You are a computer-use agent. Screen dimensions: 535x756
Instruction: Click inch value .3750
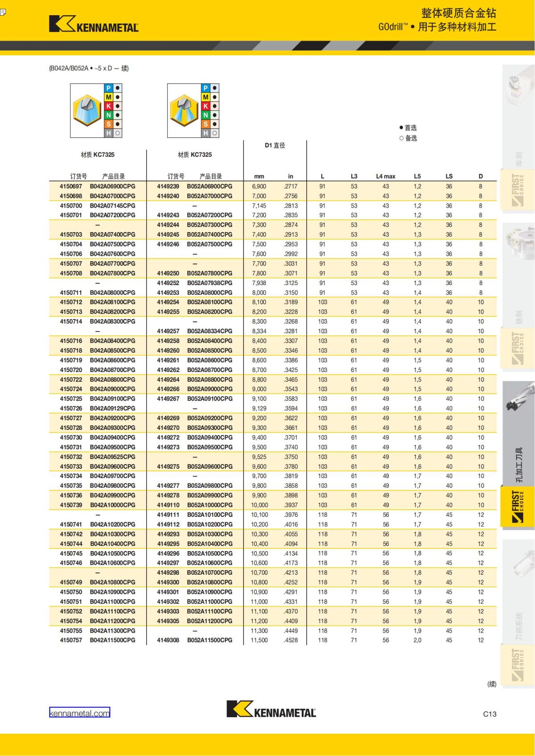(x=291, y=457)
